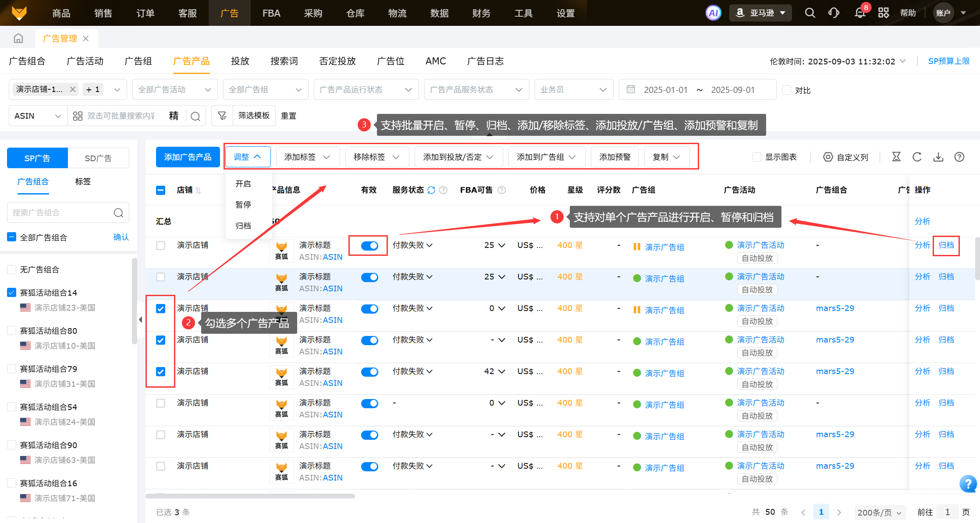980x523 pixels.
Task: Enable the 显示图表 checkbox
Action: [x=756, y=157]
